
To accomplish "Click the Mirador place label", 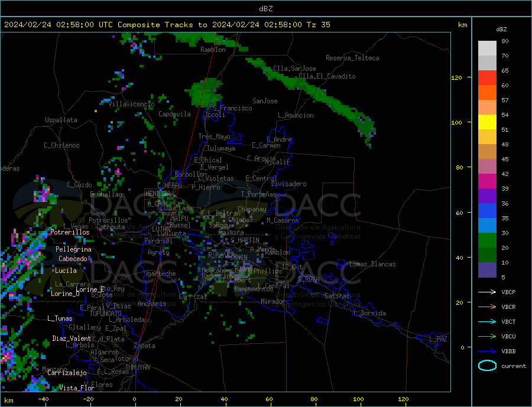I will click(273, 301).
